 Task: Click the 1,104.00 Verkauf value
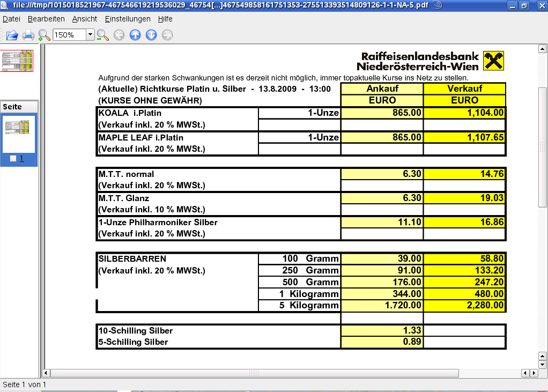tap(485, 113)
